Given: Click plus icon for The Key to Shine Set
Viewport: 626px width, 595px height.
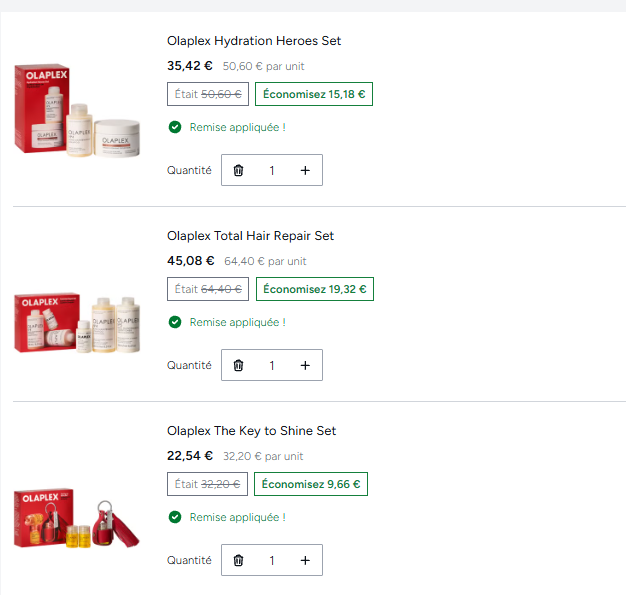Looking at the screenshot, I should coord(305,560).
